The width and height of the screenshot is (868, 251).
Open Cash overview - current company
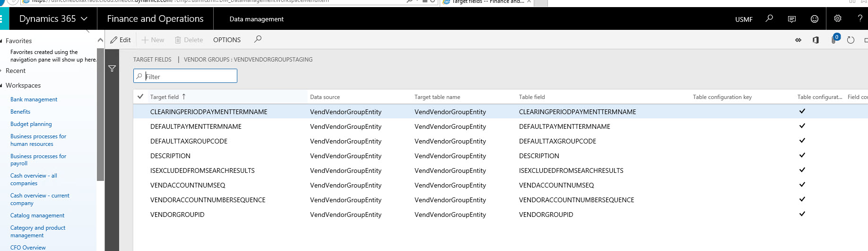pos(40,199)
